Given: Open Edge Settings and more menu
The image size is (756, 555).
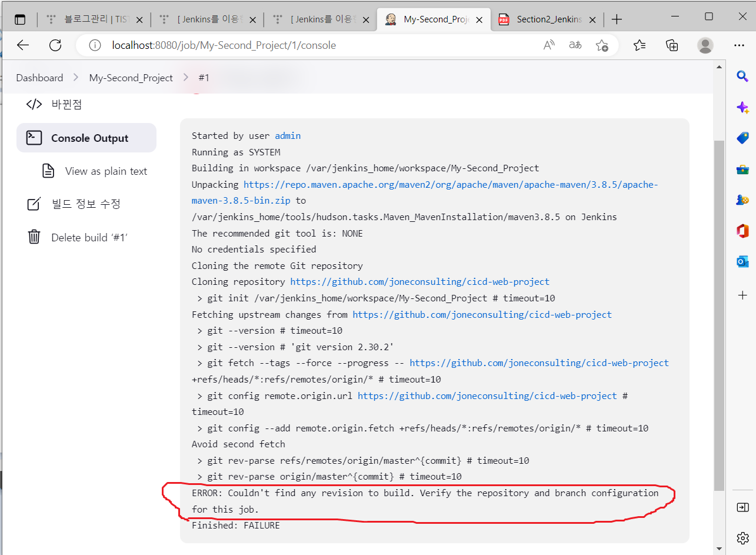Looking at the screenshot, I should coord(740,45).
